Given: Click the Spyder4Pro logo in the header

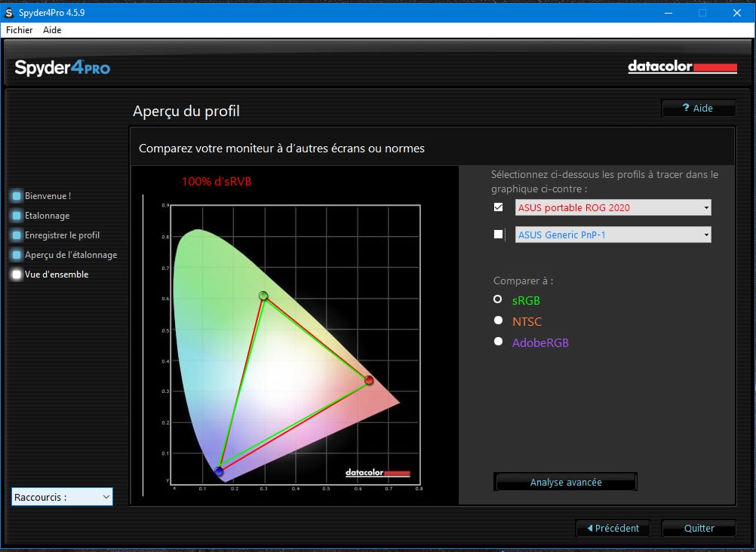Looking at the screenshot, I should point(63,67).
